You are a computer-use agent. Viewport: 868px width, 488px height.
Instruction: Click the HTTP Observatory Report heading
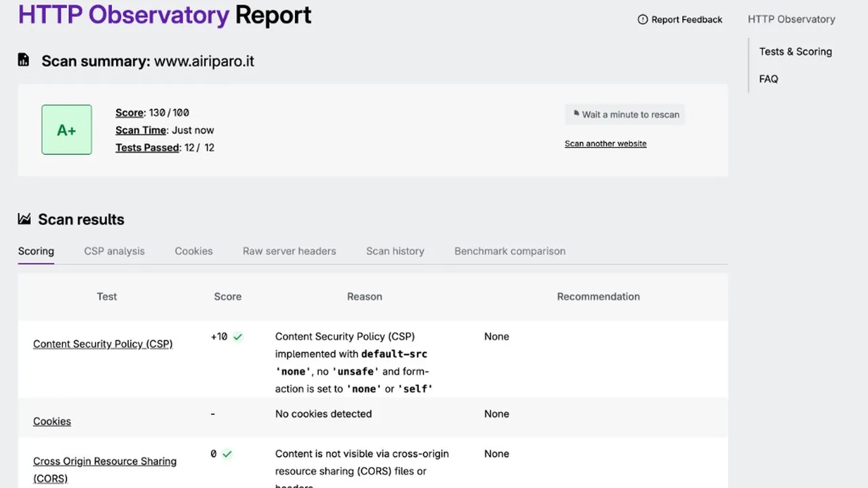[165, 15]
